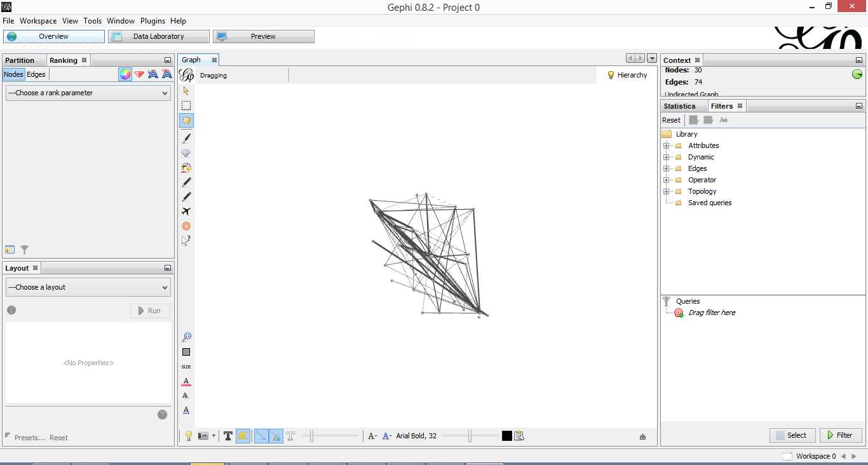
Task: Select the color wheel ranking icon
Action: click(x=125, y=74)
